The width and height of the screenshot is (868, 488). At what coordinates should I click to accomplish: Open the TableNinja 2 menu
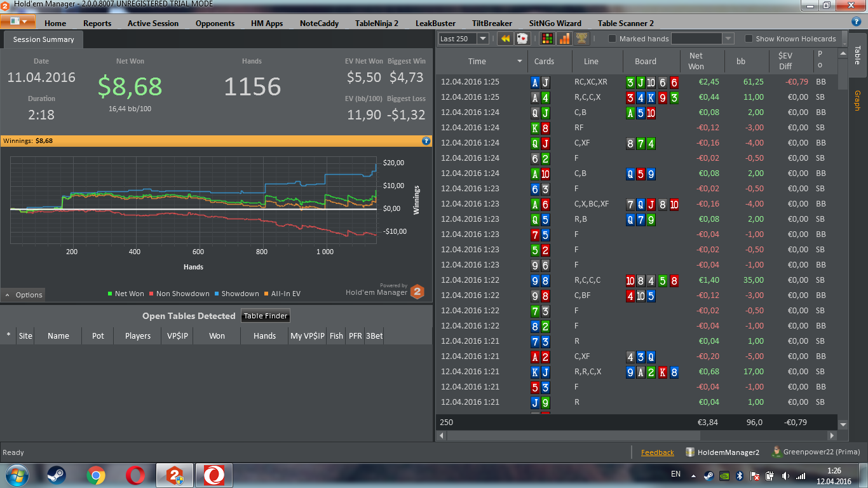tap(377, 23)
